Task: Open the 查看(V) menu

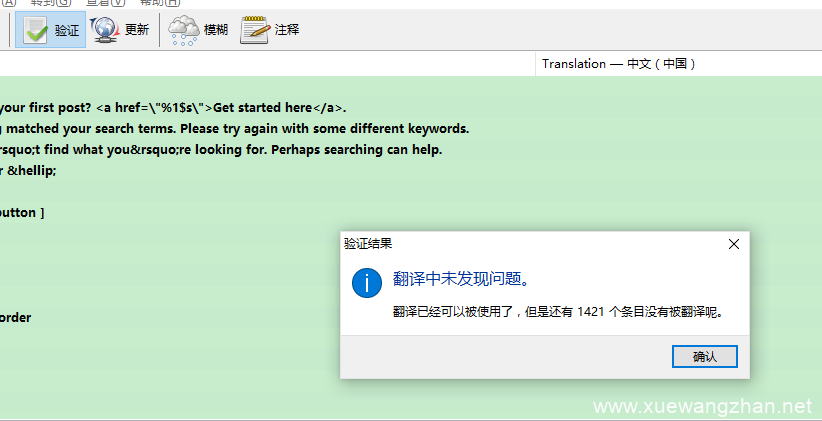Action: point(106,3)
